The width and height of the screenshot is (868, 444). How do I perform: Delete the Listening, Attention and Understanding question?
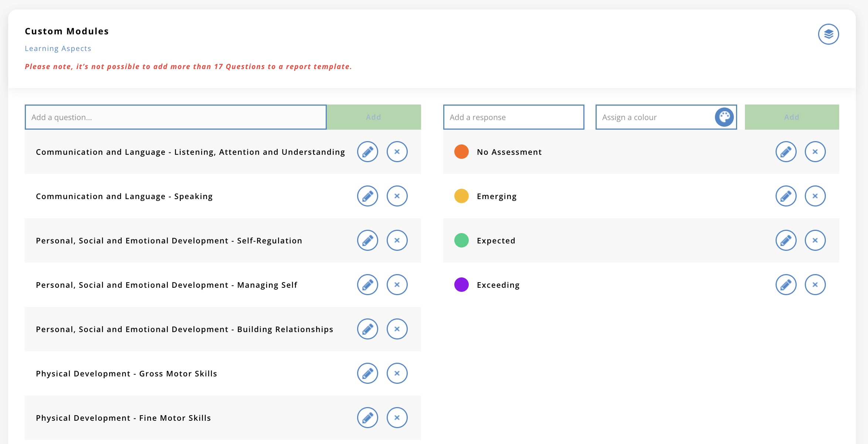pyautogui.click(x=397, y=152)
